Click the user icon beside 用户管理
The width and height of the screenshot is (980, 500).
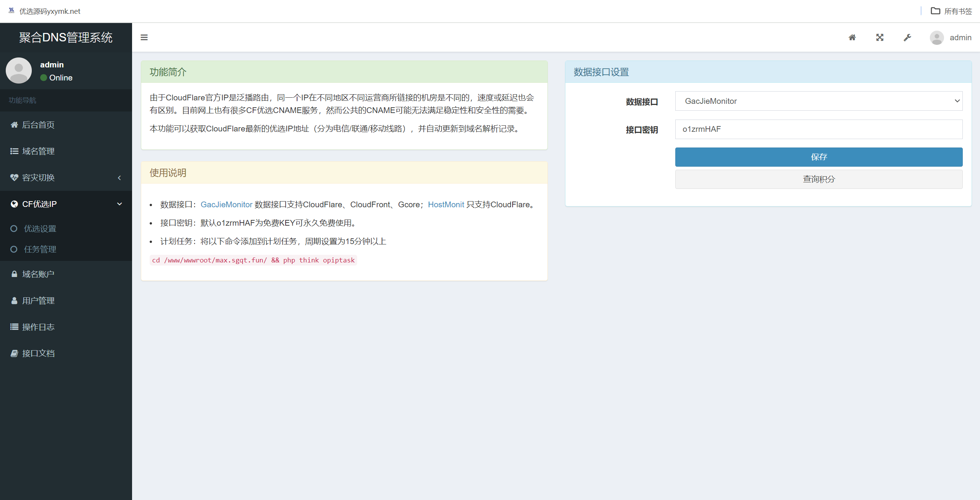(x=14, y=300)
